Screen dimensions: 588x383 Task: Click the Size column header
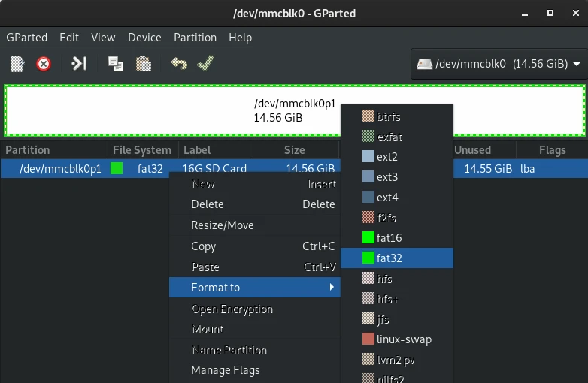coord(294,150)
